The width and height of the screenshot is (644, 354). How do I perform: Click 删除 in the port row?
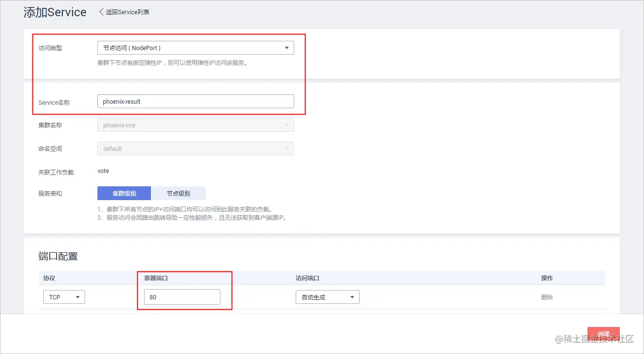click(547, 297)
